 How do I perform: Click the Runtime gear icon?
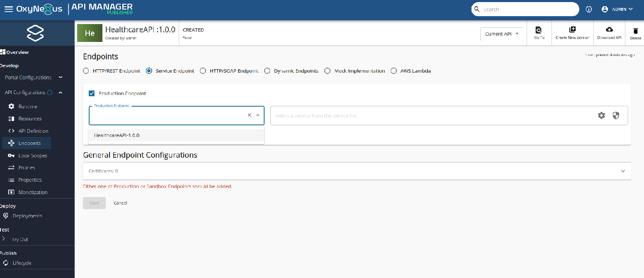coord(12,107)
